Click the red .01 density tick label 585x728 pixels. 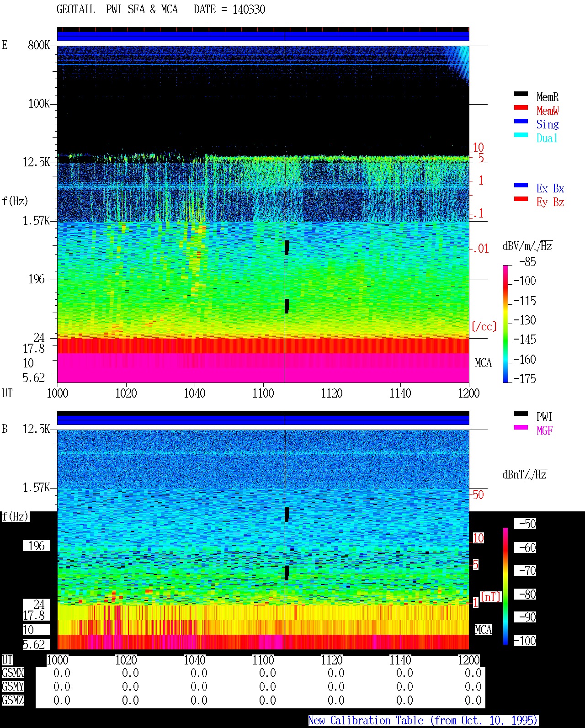[480, 249]
